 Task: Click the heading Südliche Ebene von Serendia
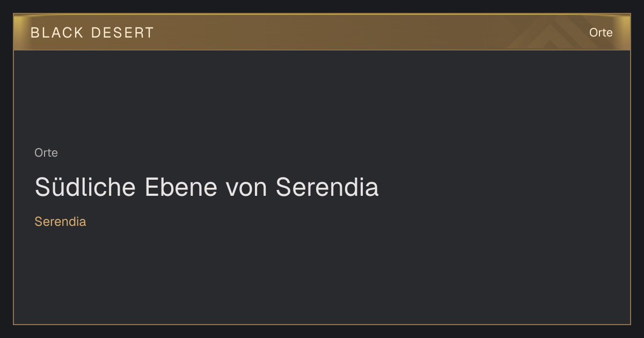pos(207,187)
